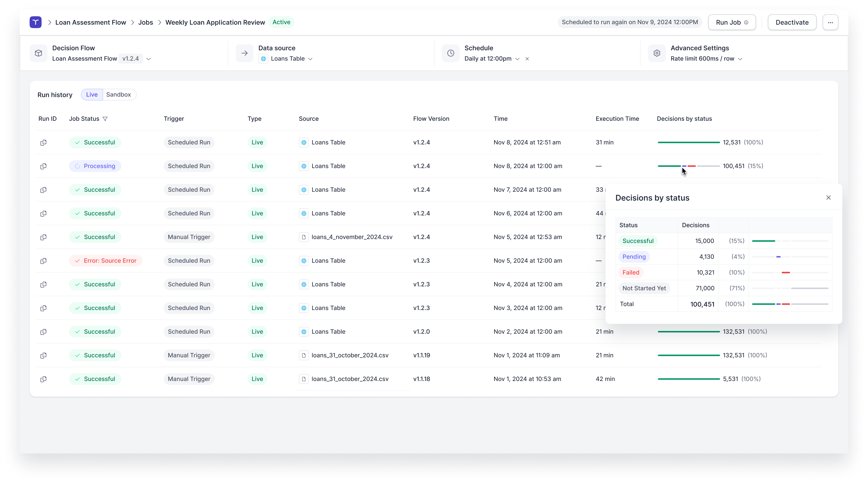Click the Decision Flow cube icon

[38, 53]
